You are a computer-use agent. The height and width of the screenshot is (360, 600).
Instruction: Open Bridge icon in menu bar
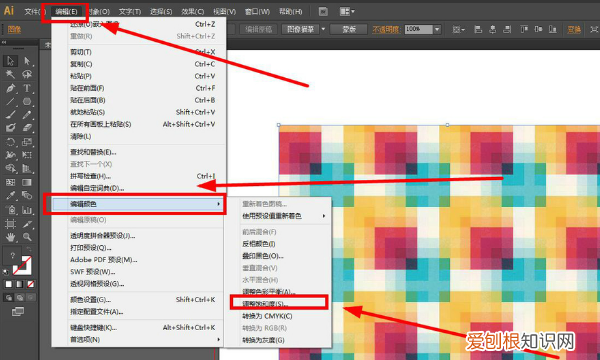(323, 11)
